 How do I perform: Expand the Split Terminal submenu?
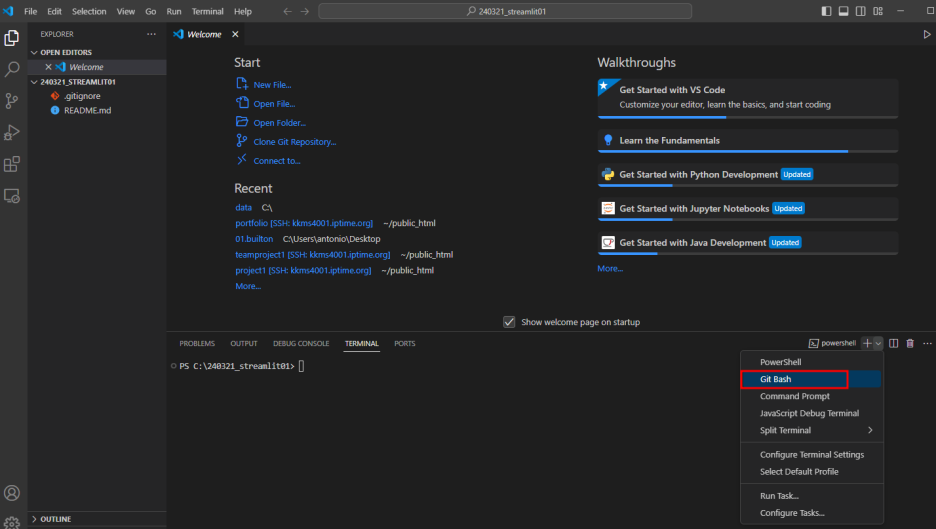(812, 430)
